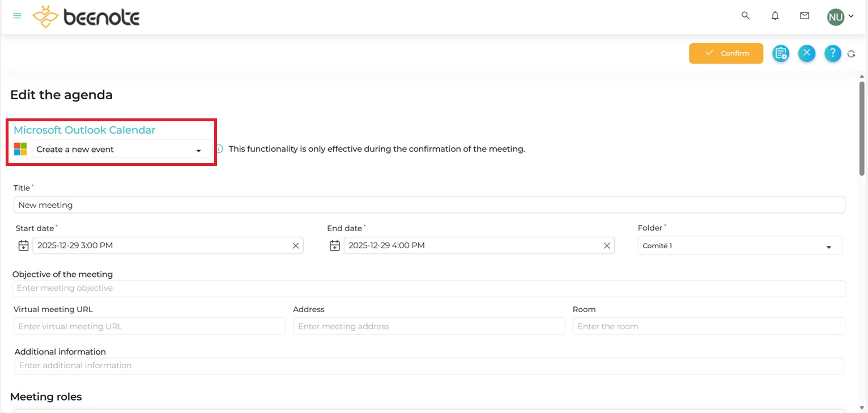Open the End date calendar picker icon

coord(334,245)
